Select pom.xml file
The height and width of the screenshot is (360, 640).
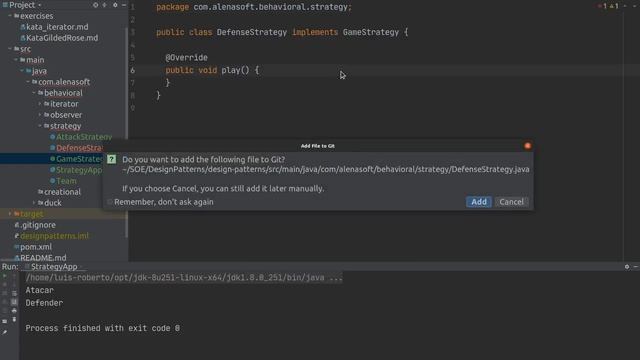36,247
